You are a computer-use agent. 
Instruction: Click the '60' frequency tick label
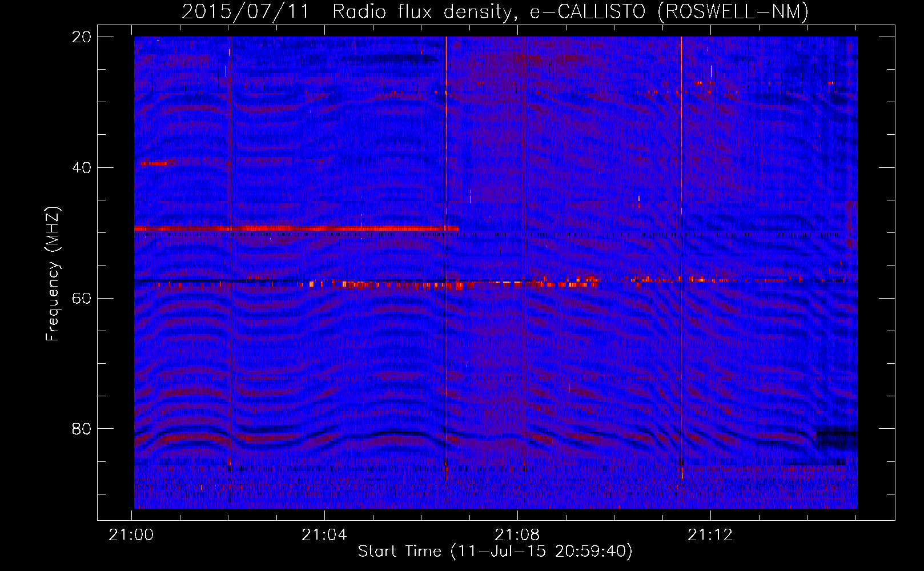point(81,299)
